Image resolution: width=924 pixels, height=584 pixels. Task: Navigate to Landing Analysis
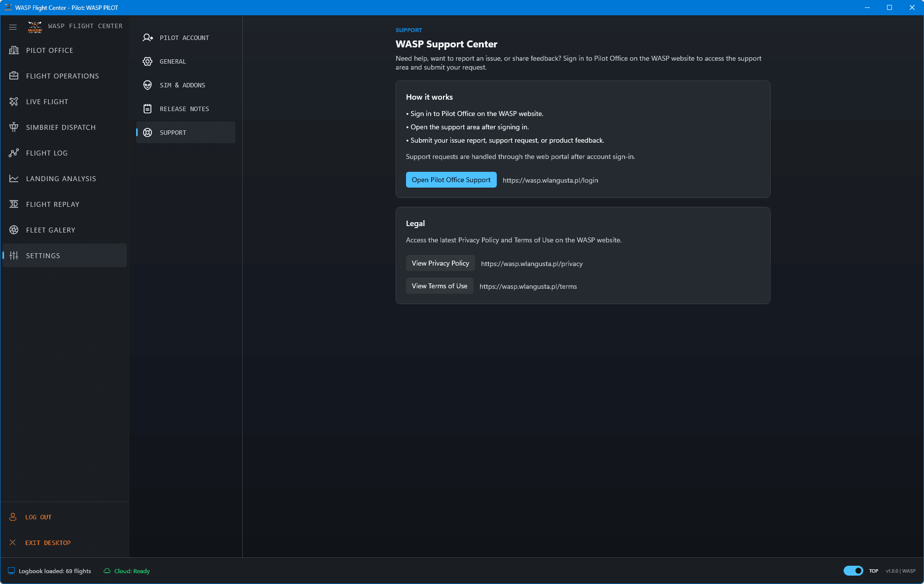(65, 179)
